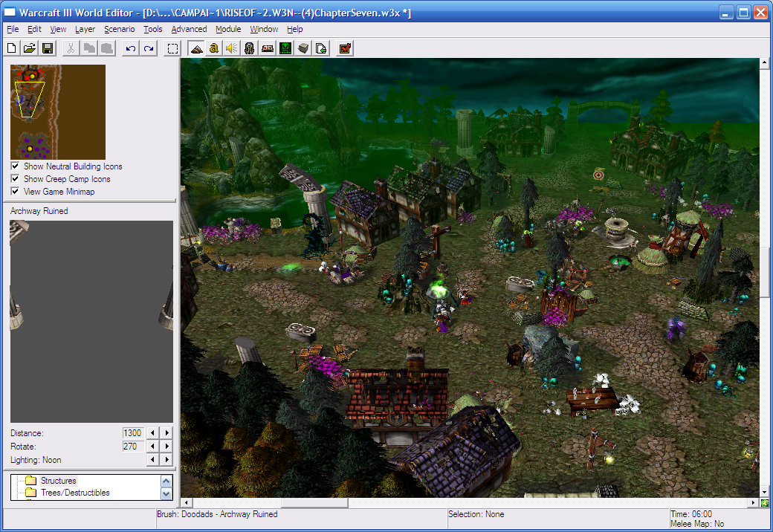The image size is (773, 532).
Task: Open the AI Editor module
Action: 285,48
